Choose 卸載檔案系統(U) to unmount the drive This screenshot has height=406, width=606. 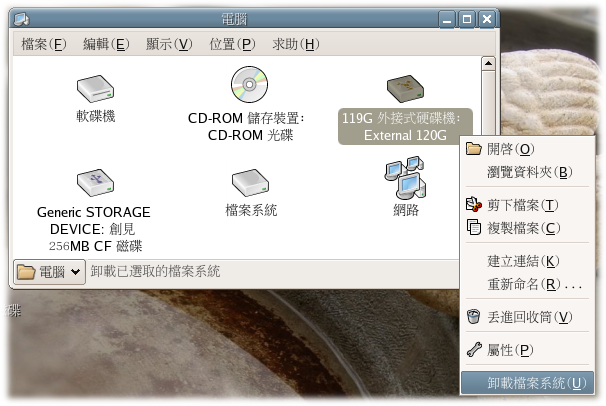527,383
